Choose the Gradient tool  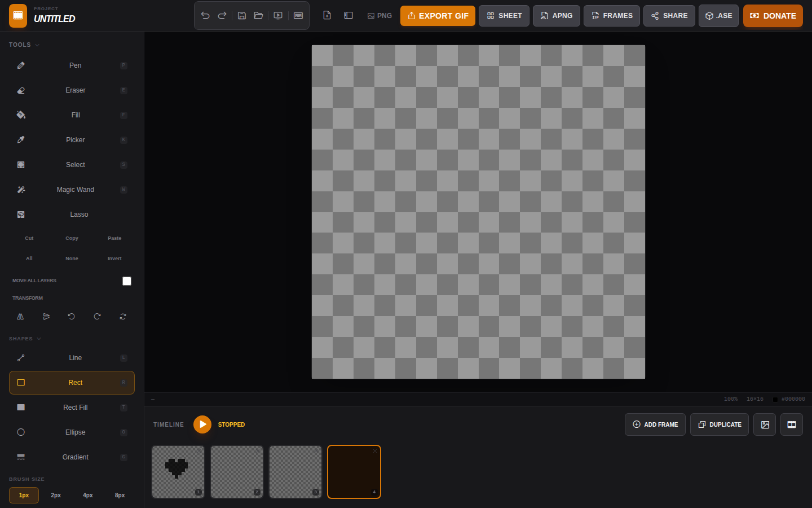point(72,457)
